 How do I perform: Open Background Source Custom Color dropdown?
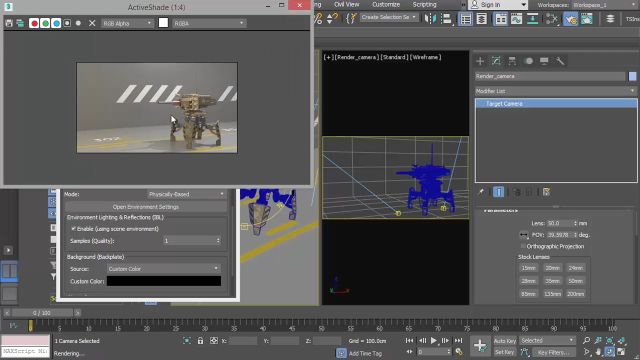164,269
